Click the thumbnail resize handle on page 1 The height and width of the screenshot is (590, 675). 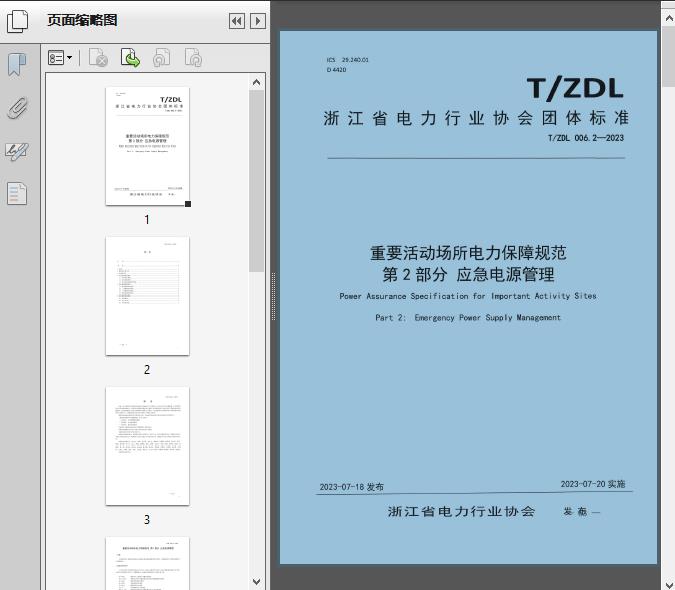tap(188, 204)
